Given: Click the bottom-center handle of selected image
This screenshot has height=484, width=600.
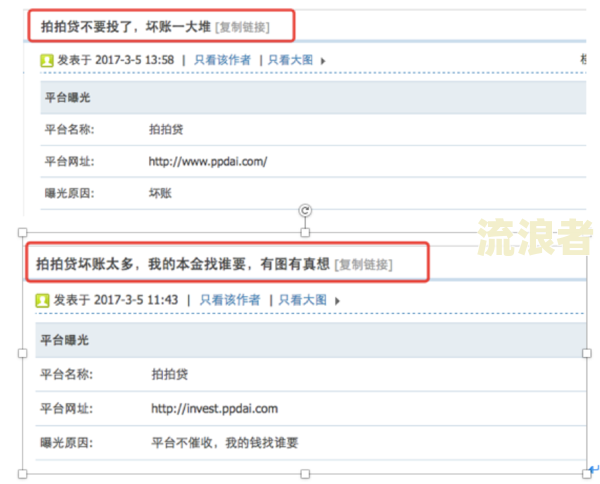Looking at the screenshot, I should pos(305,474).
